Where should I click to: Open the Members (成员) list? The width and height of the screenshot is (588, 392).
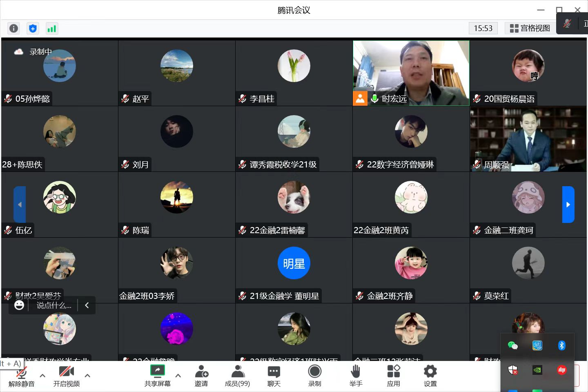tap(237, 376)
